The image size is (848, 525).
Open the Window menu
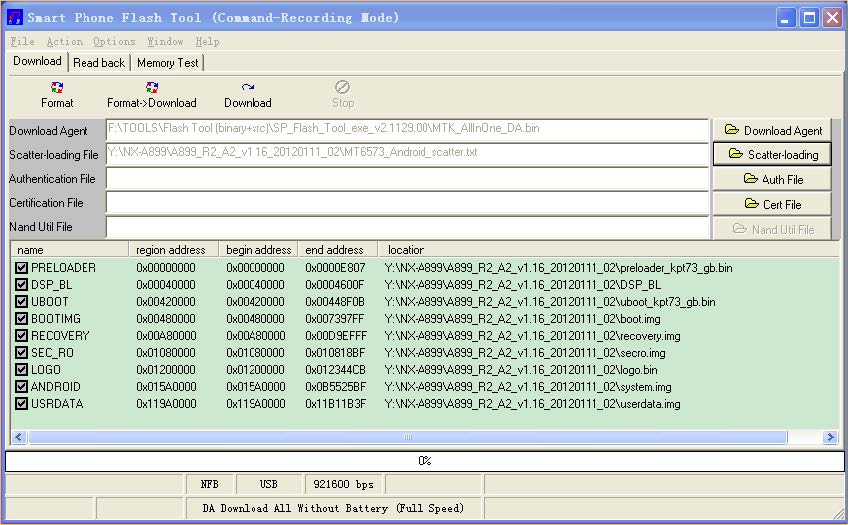165,42
